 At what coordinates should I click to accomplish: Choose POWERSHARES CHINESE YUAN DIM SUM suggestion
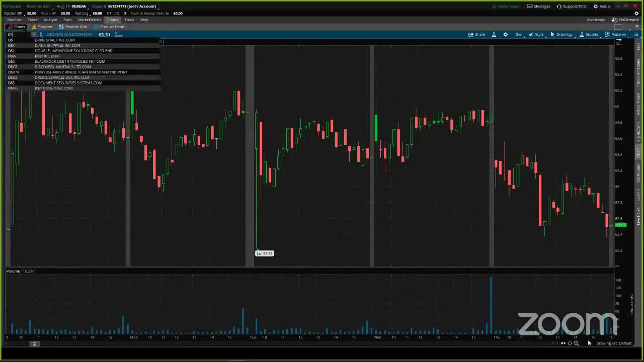click(84, 72)
